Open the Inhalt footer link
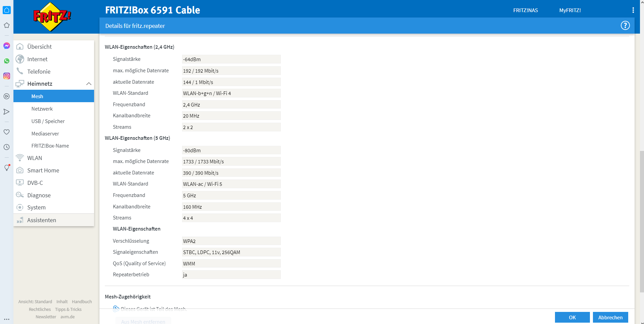The width and height of the screenshot is (644, 324). click(x=62, y=301)
